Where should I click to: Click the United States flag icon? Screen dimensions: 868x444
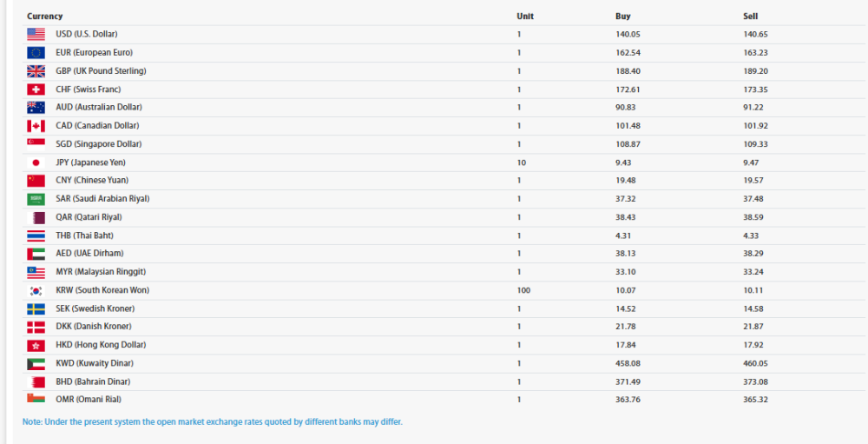pos(36,34)
